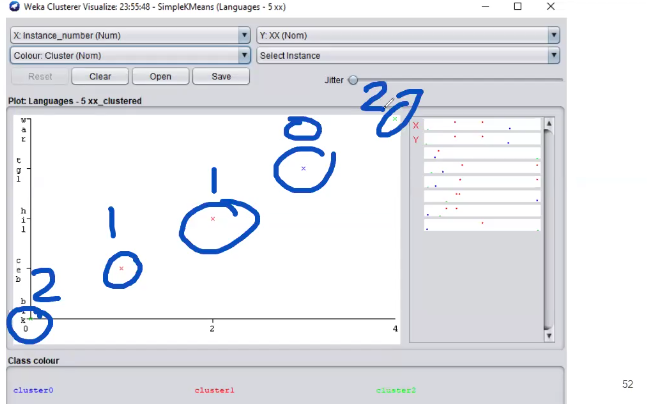Open the Colour: Cluster (Nom) dropdown

click(130, 55)
